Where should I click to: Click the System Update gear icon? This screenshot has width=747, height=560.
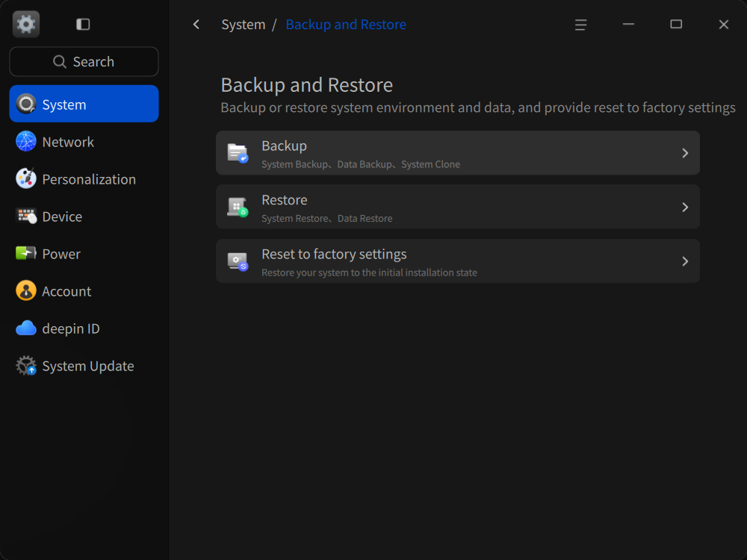click(x=25, y=365)
